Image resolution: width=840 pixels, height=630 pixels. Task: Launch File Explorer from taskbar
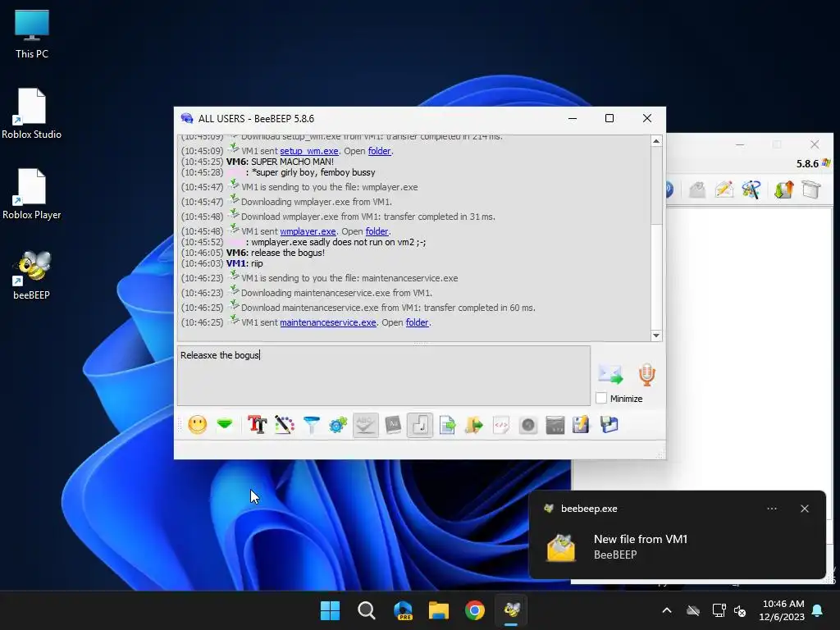[x=438, y=610]
